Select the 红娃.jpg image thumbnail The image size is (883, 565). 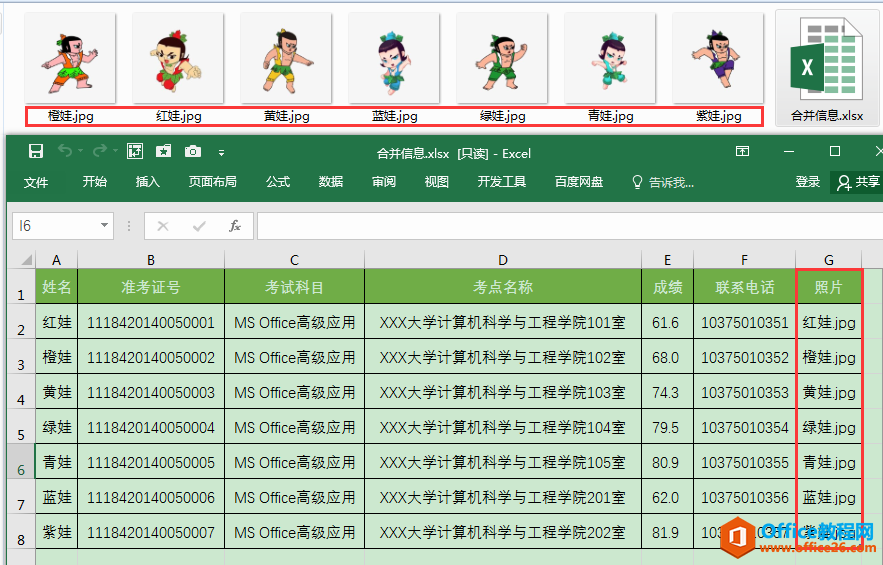point(178,58)
